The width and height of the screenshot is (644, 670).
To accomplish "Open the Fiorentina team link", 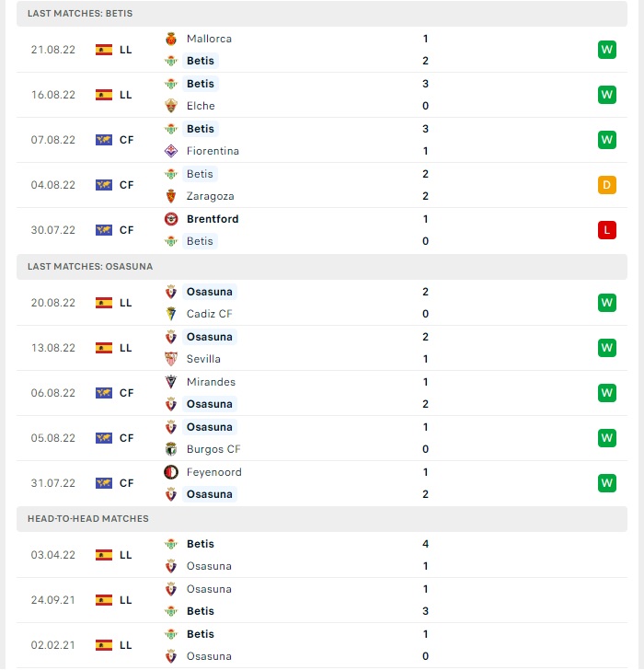I will coord(213,151).
